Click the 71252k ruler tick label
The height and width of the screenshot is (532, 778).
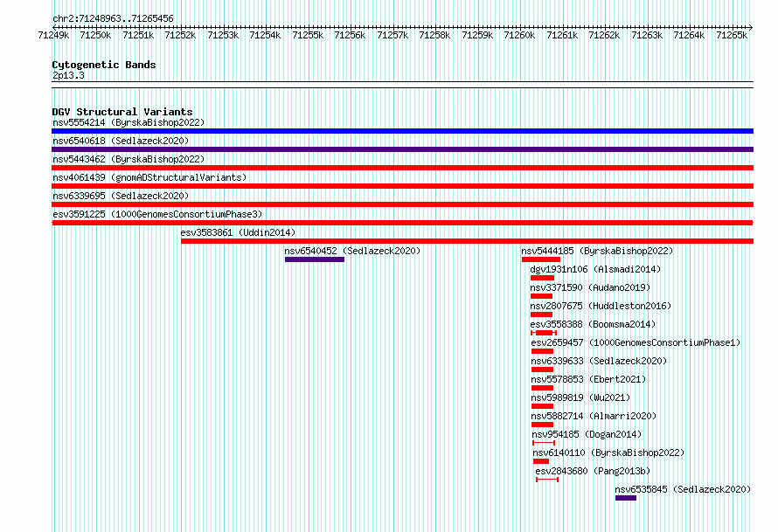(x=180, y=35)
